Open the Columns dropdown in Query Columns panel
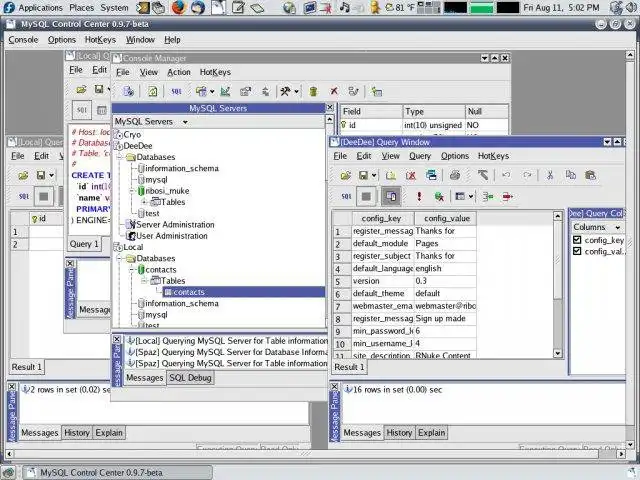 [596, 227]
